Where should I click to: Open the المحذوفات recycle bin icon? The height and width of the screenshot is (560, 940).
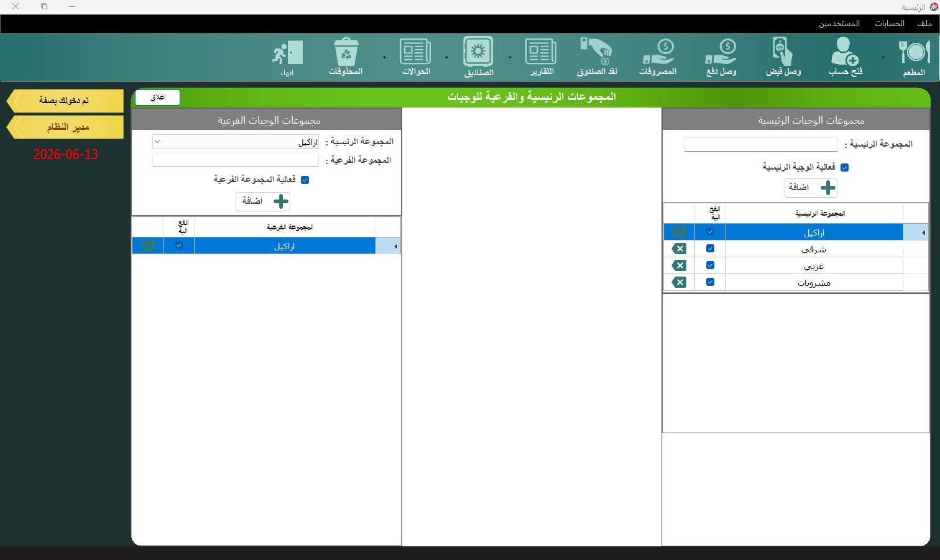(346, 57)
